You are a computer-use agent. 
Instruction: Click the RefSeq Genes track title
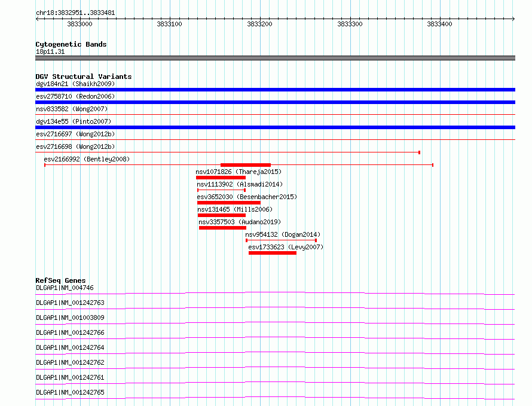60,280
